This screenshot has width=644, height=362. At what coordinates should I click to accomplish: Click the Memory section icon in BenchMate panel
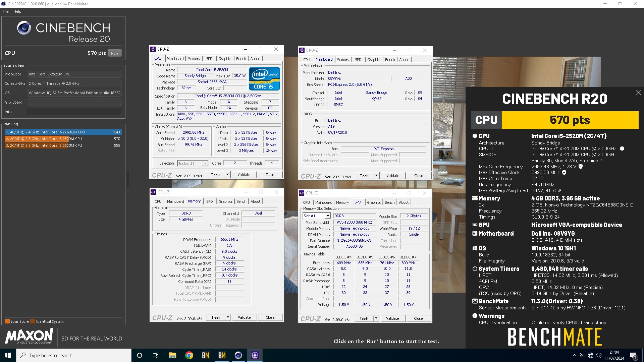pos(475,198)
